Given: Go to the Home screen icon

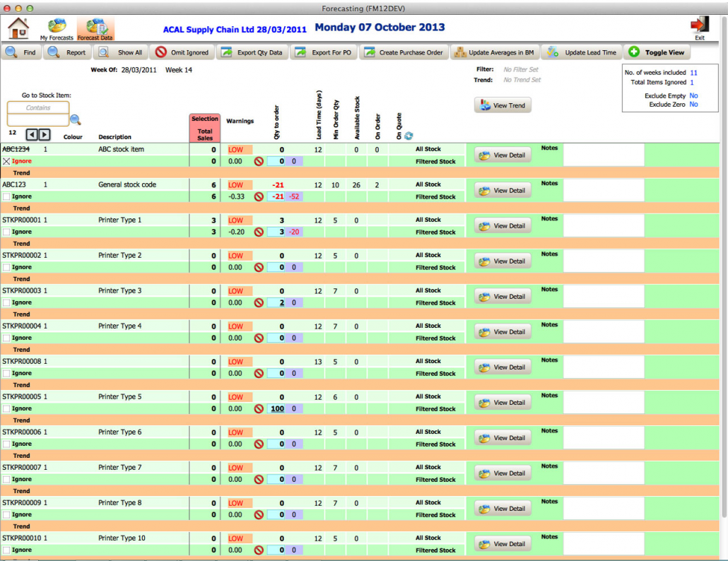Looking at the screenshot, I should coord(18,28).
